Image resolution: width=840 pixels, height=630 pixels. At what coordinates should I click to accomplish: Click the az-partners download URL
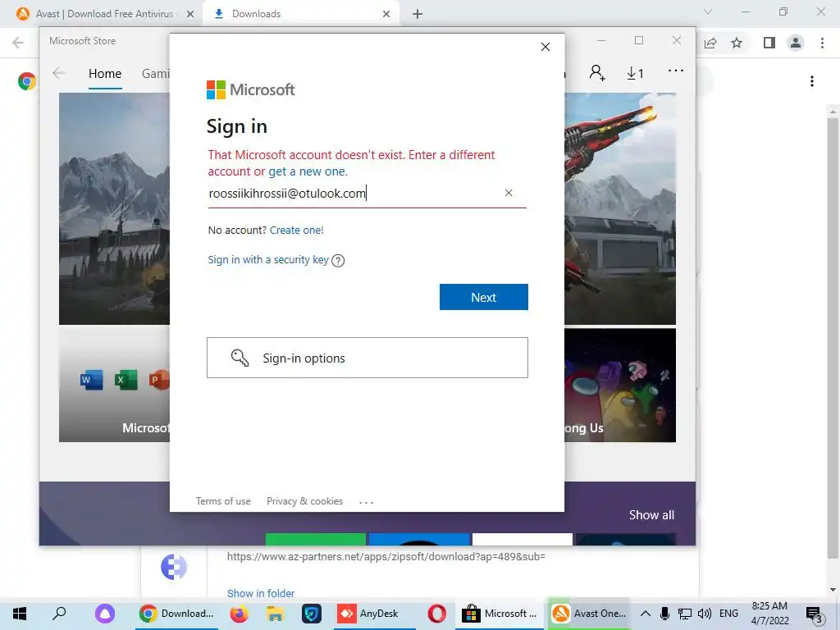pyautogui.click(x=386, y=557)
